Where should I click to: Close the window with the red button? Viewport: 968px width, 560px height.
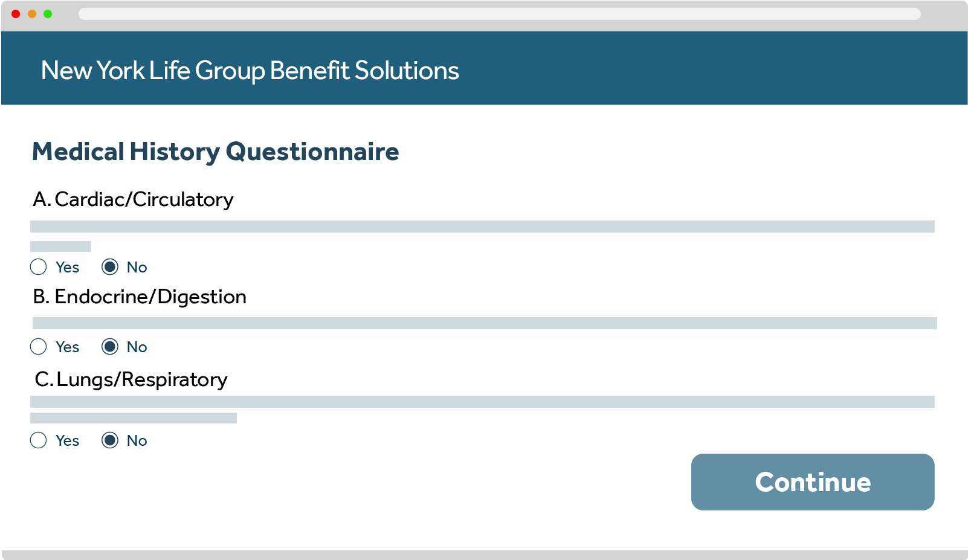pyautogui.click(x=16, y=14)
